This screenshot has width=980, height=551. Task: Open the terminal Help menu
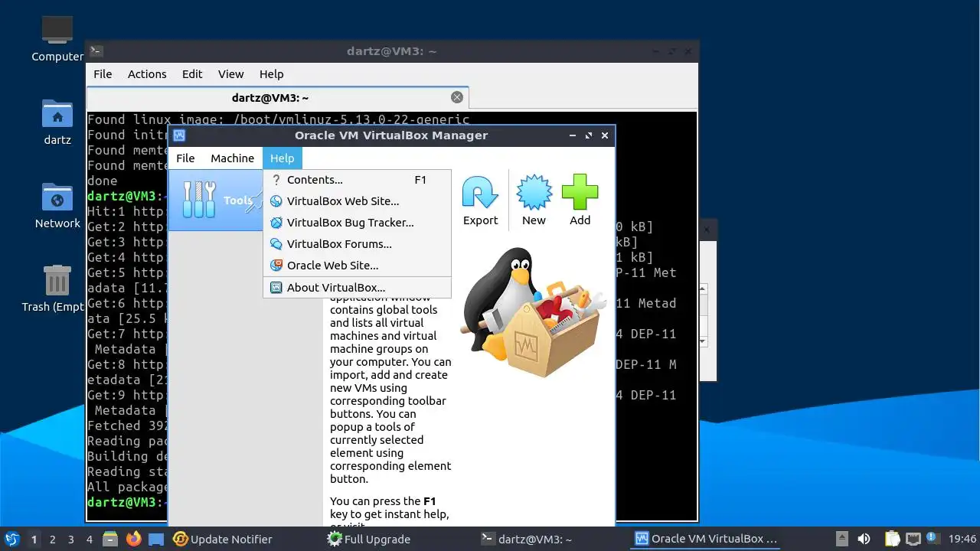pos(272,74)
